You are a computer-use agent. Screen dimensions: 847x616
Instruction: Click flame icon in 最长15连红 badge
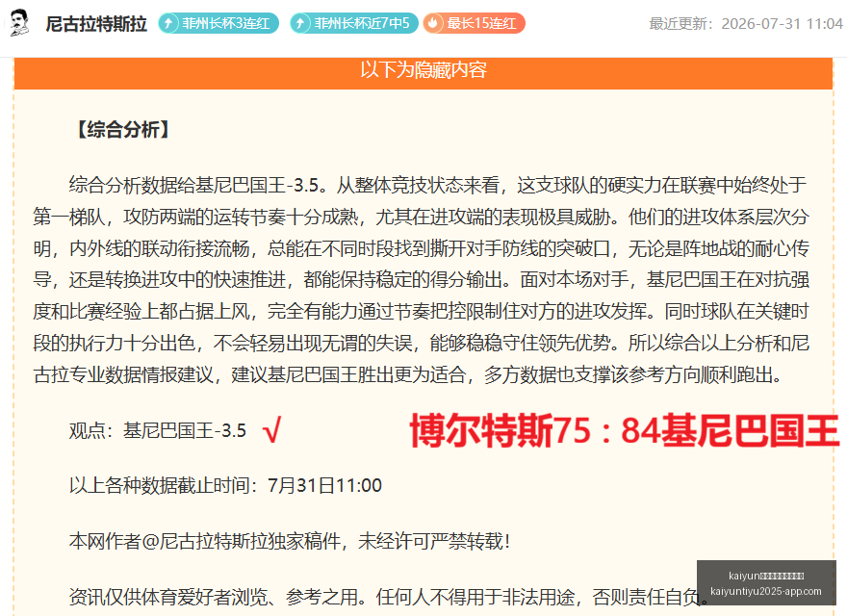point(433,23)
